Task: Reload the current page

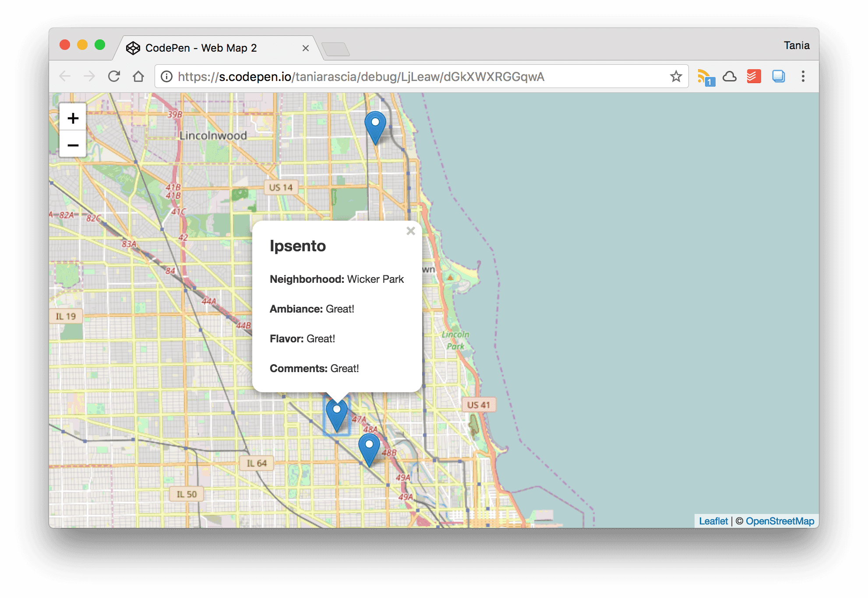Action: pyautogui.click(x=114, y=76)
